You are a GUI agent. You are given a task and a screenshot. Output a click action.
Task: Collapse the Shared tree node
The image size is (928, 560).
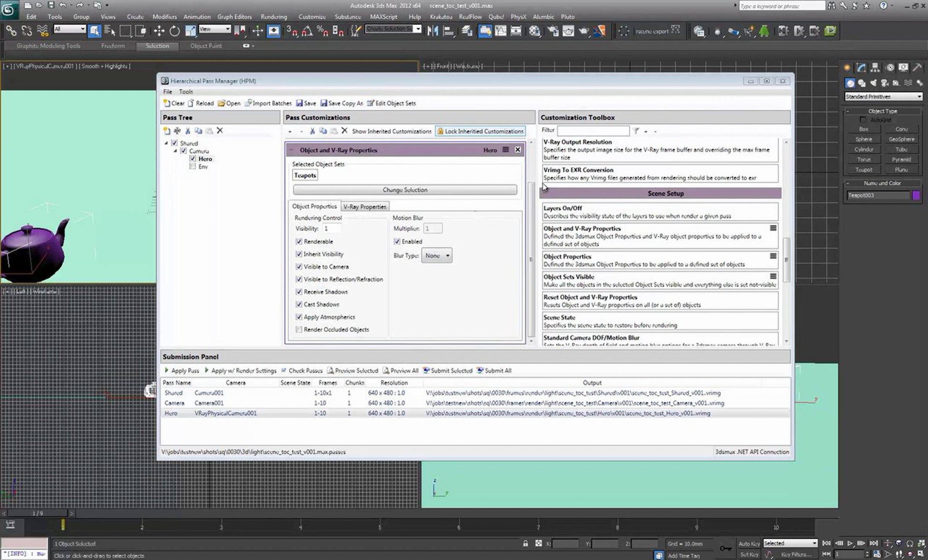[x=166, y=143]
